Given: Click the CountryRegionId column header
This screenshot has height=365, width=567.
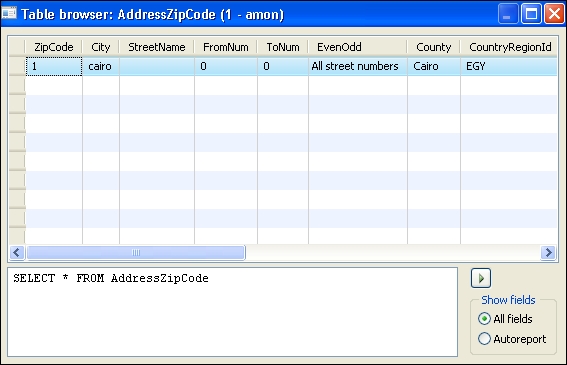Looking at the screenshot, I should coord(509,47).
